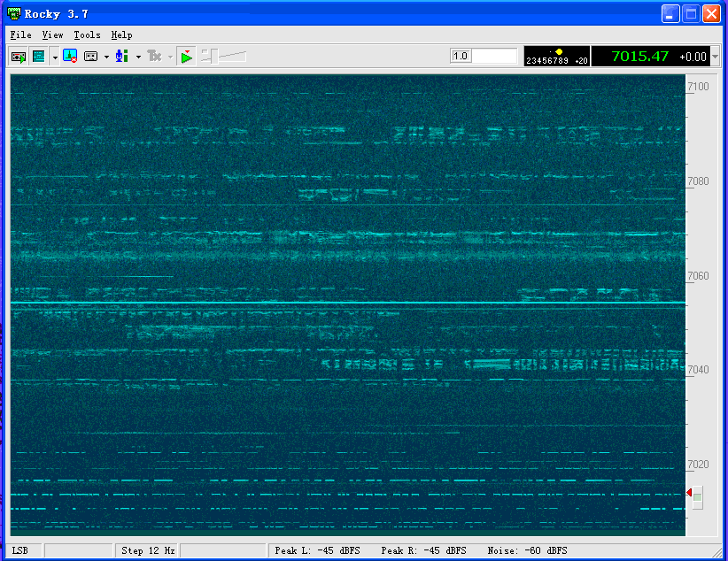Click the Tx transmit icon
728x561 pixels.
(x=154, y=56)
